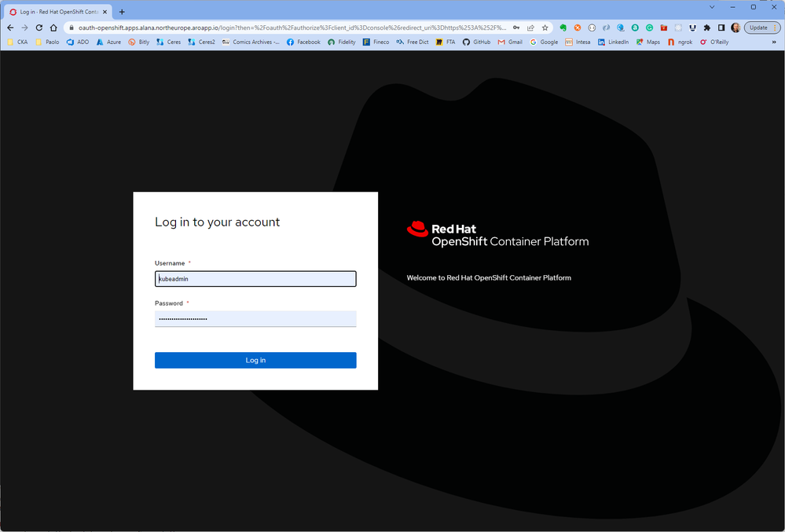Viewport: 785px width, 532px height.
Task: Open the Fineco bookmark
Action: pos(376,42)
